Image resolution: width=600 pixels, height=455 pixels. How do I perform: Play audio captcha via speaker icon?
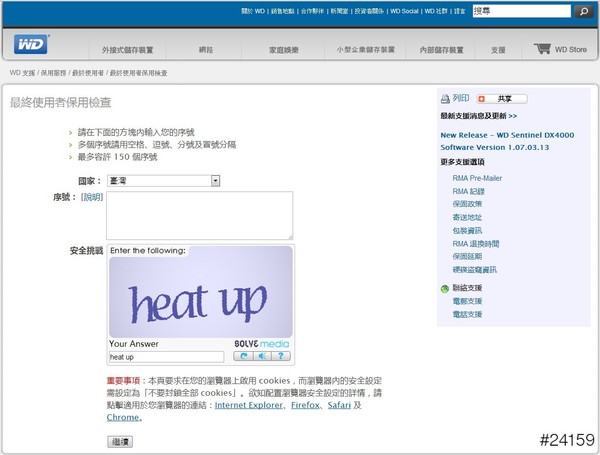tap(259, 356)
